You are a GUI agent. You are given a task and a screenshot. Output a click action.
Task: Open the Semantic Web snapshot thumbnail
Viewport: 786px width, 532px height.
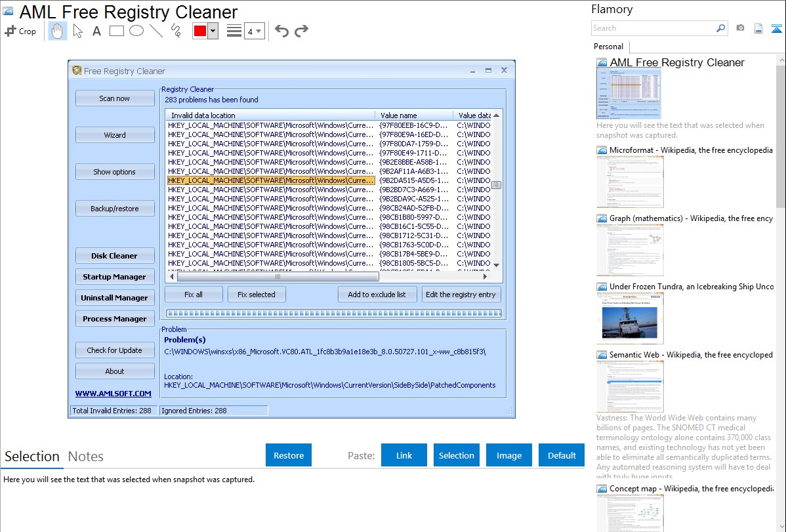pos(630,386)
